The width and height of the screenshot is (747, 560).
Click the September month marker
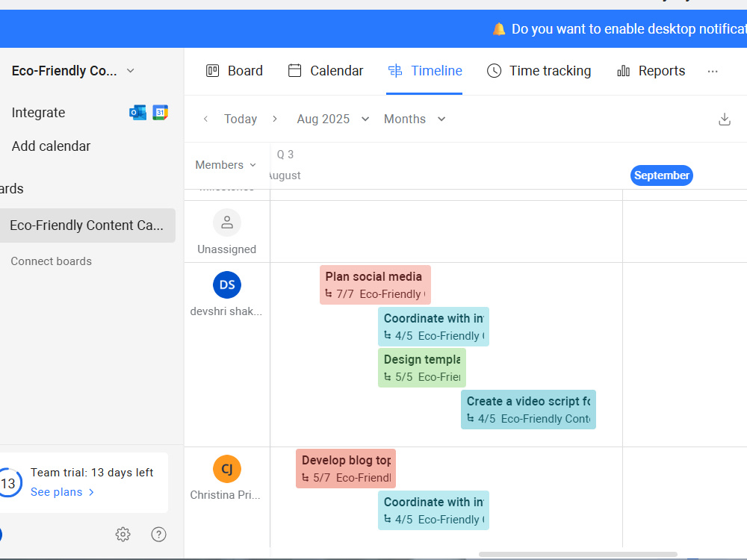[x=661, y=175]
